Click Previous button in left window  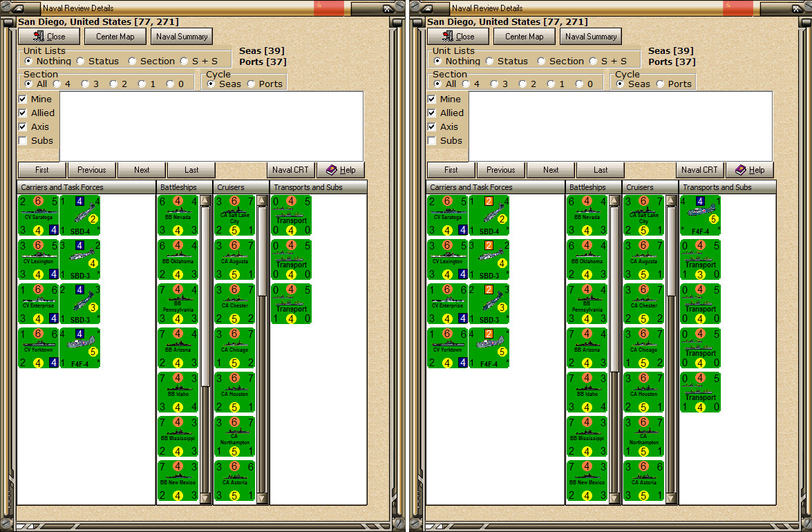(92, 170)
